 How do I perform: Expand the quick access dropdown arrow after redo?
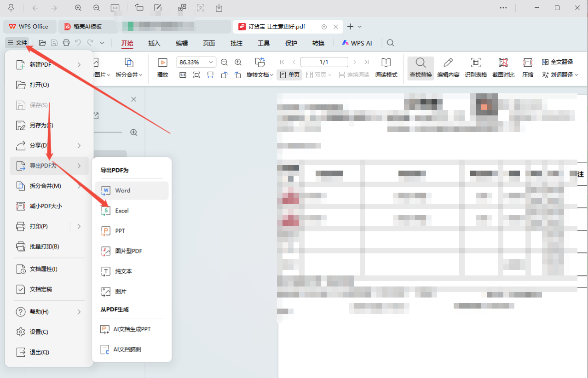tap(102, 43)
